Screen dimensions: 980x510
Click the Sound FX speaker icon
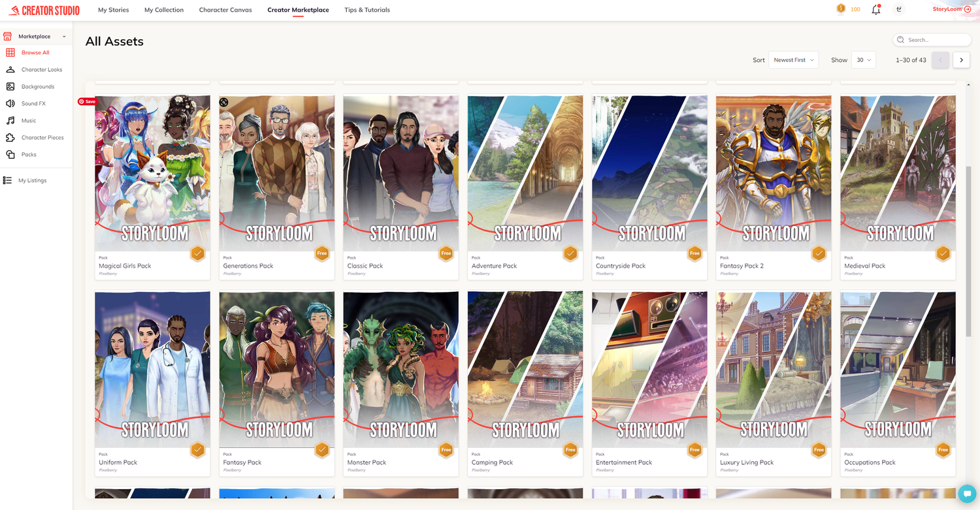[10, 103]
